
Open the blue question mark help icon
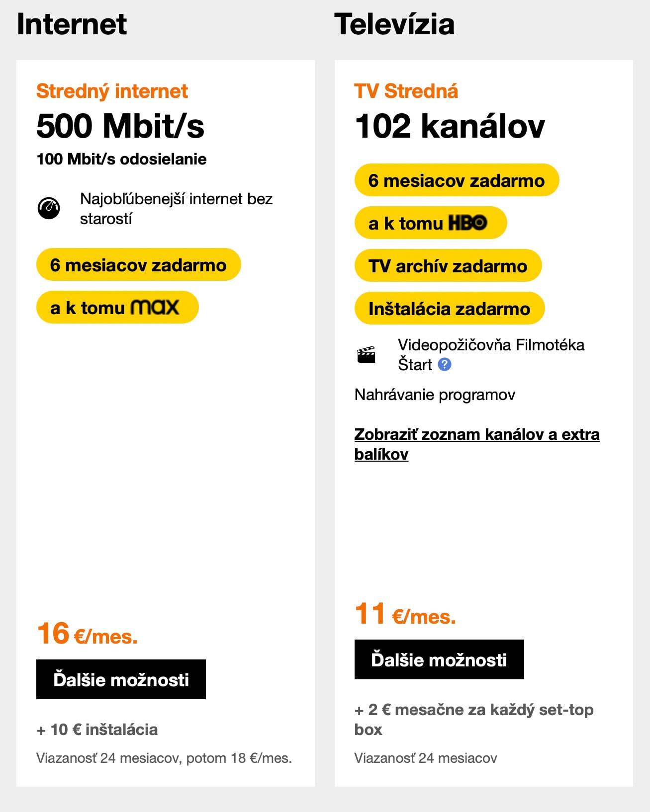coord(445,364)
